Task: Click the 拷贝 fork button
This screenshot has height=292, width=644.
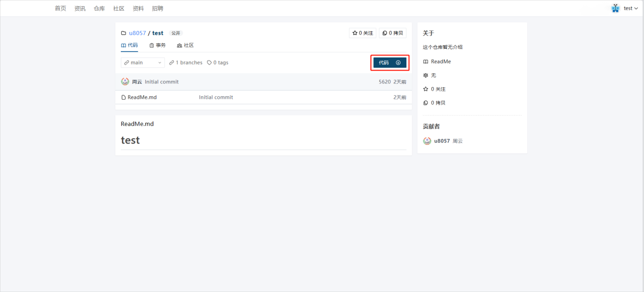Action: [x=393, y=33]
